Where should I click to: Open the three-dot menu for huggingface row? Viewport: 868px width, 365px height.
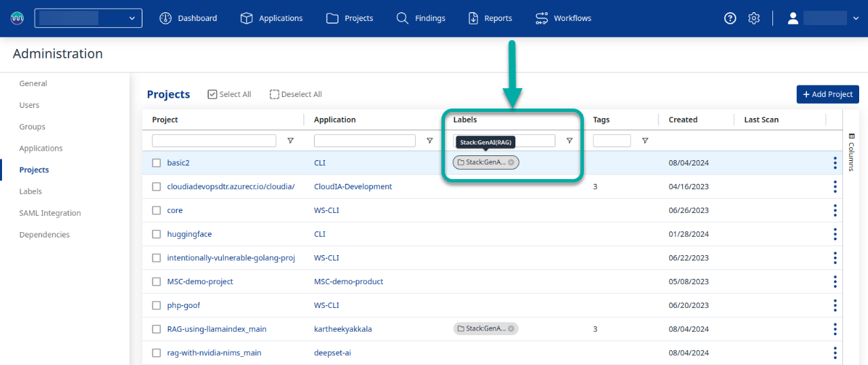point(835,234)
